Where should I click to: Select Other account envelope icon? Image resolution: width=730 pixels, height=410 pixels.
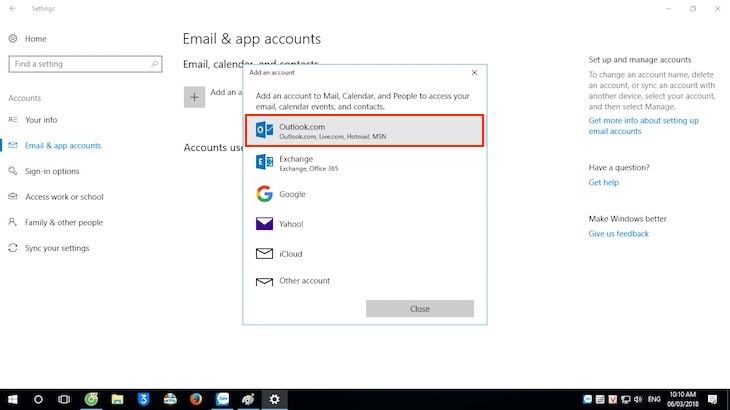click(264, 282)
